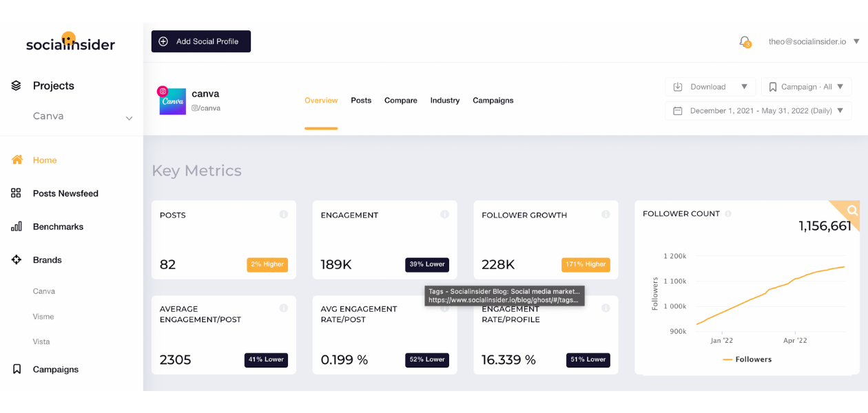Image resolution: width=868 pixels, height=413 pixels.
Task: Click the 52% Lower badge
Action: tap(427, 359)
